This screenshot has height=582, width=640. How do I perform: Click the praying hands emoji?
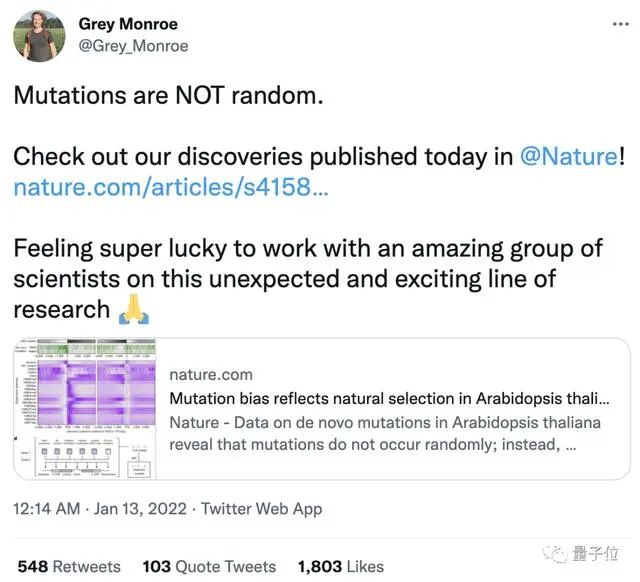(135, 309)
